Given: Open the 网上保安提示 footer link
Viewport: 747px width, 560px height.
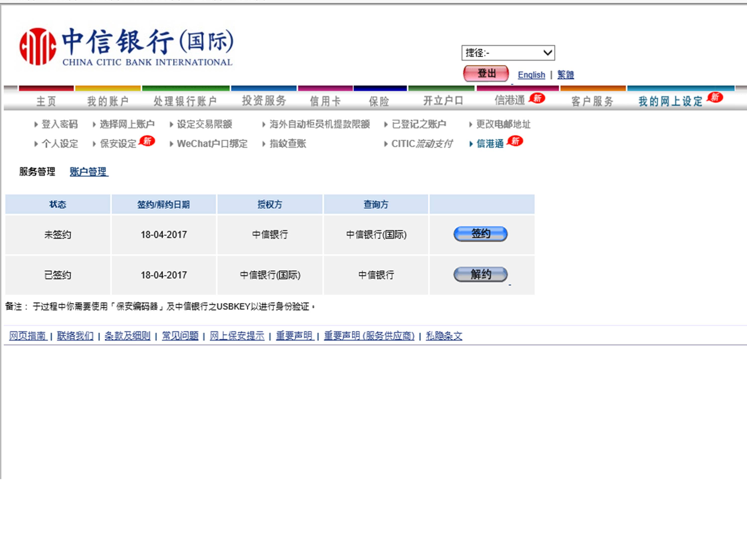Looking at the screenshot, I should coord(237,336).
